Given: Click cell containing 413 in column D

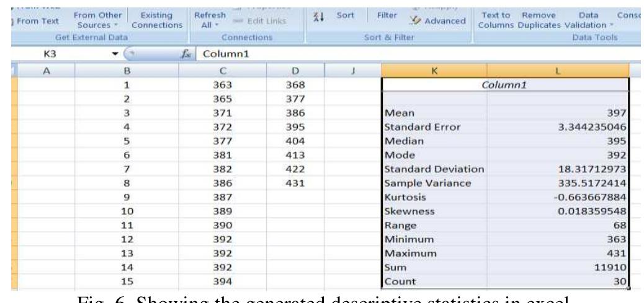Looking at the screenshot, I should tap(295, 155).
